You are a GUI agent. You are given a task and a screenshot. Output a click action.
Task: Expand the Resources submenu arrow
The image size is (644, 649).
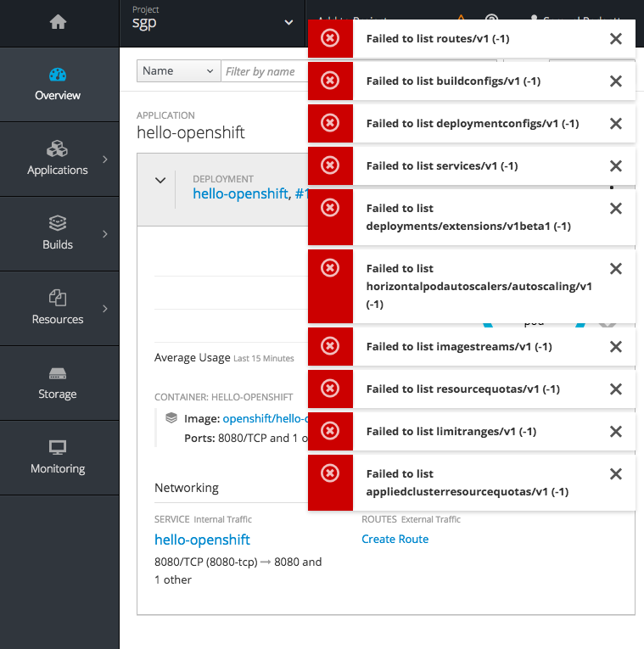tap(105, 308)
